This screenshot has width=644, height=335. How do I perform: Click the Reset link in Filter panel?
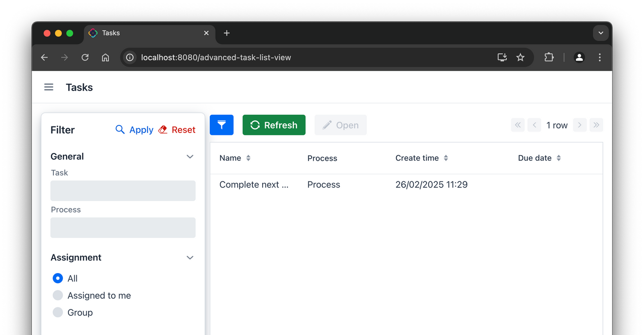coord(183,129)
